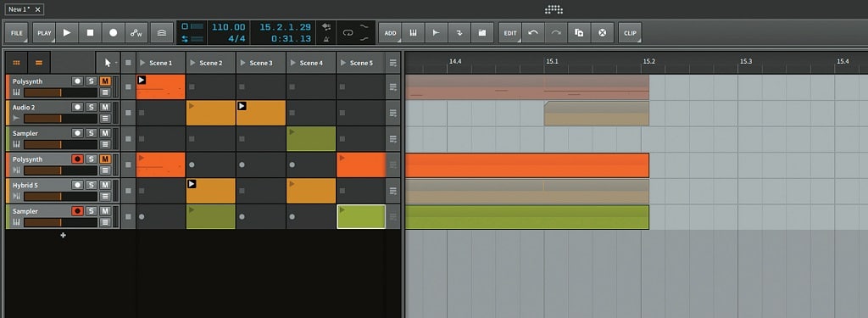Screen dimensions: 868x318
Task: Select the Hybrid 5 clip in Scene 4
Action: (311, 191)
